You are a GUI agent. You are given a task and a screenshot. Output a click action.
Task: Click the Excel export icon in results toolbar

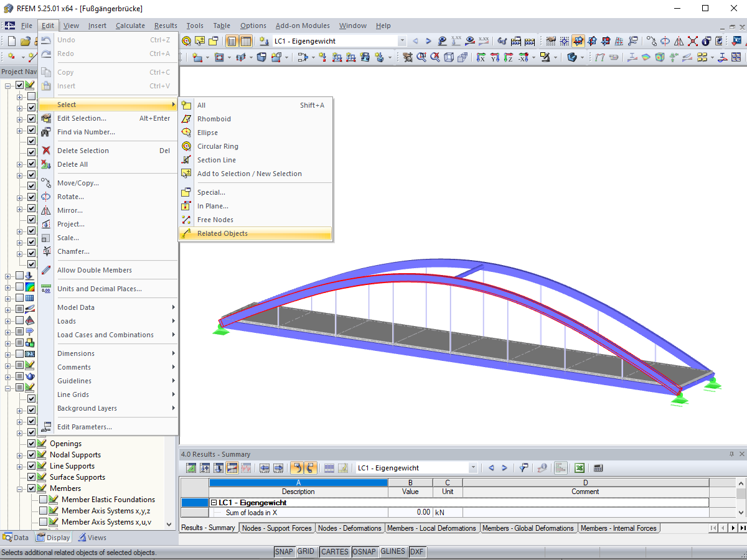pyautogui.click(x=580, y=468)
